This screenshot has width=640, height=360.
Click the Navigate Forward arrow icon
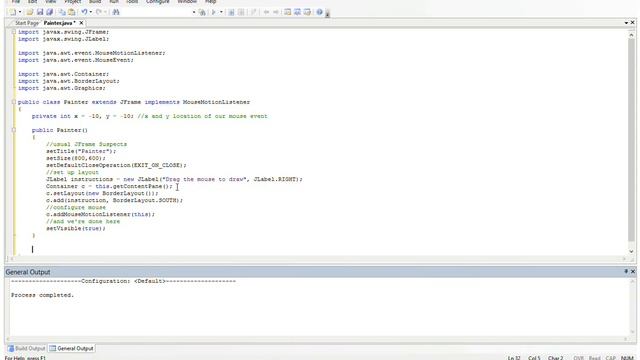[x=276, y=12]
